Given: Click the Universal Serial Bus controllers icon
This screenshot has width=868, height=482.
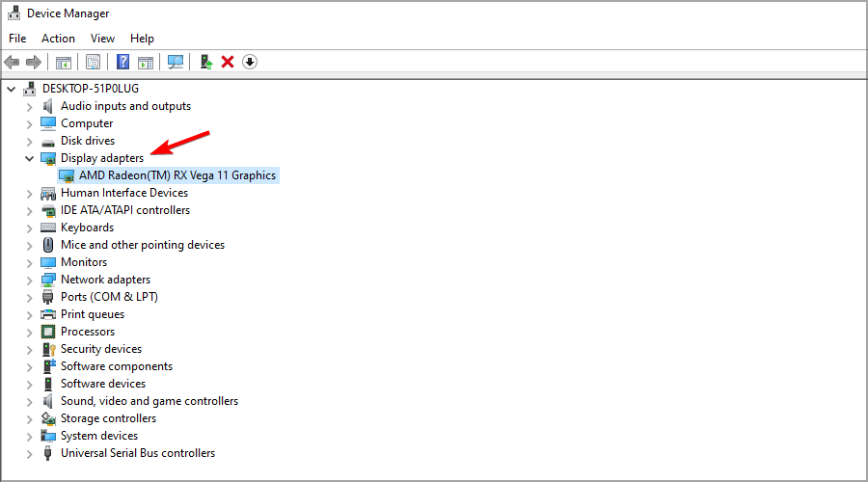Looking at the screenshot, I should pos(48,453).
